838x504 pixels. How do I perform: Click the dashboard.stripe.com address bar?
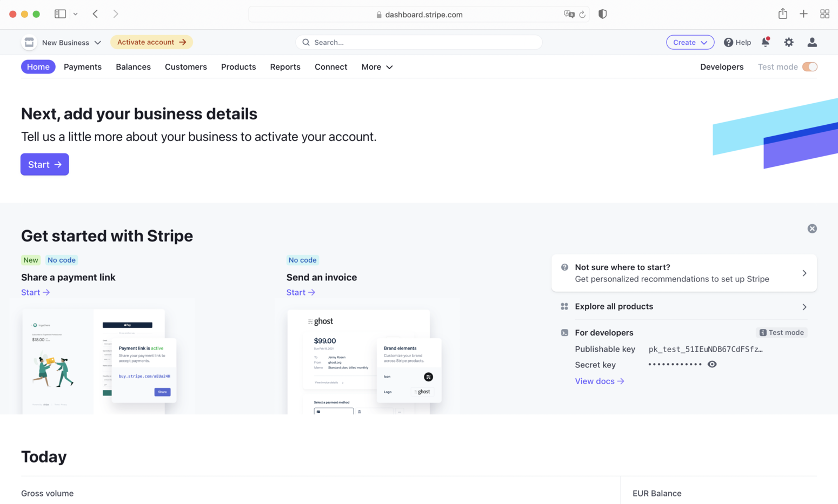(x=419, y=15)
